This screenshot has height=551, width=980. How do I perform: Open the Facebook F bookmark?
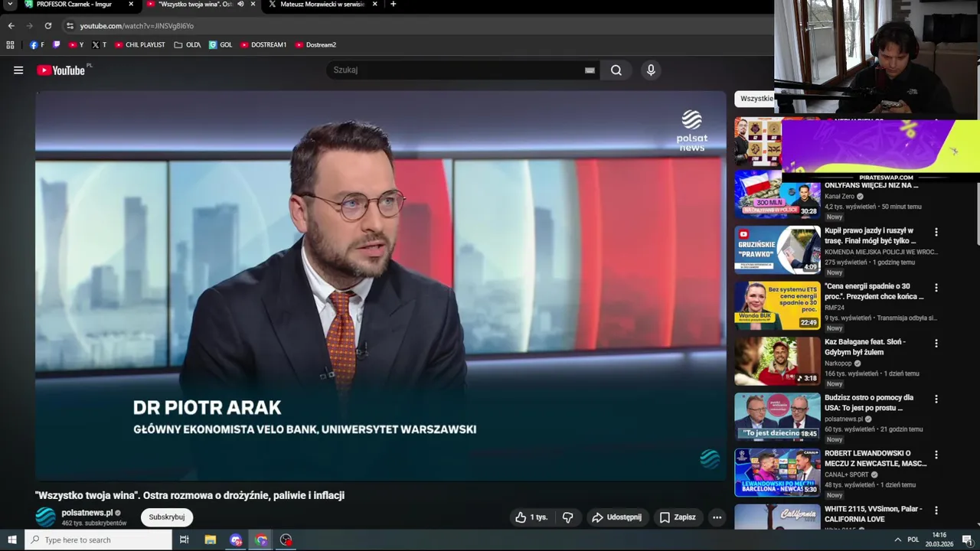(37, 45)
